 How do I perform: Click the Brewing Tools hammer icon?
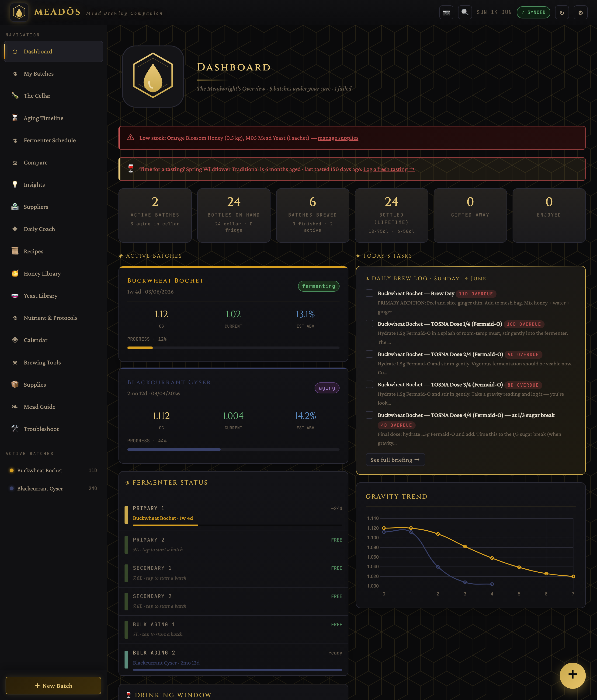click(x=15, y=363)
